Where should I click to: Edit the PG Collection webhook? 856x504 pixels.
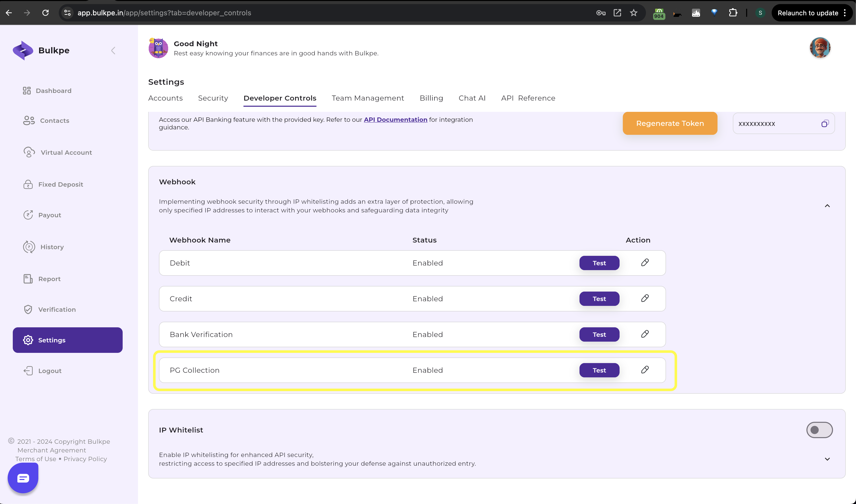[x=645, y=369]
